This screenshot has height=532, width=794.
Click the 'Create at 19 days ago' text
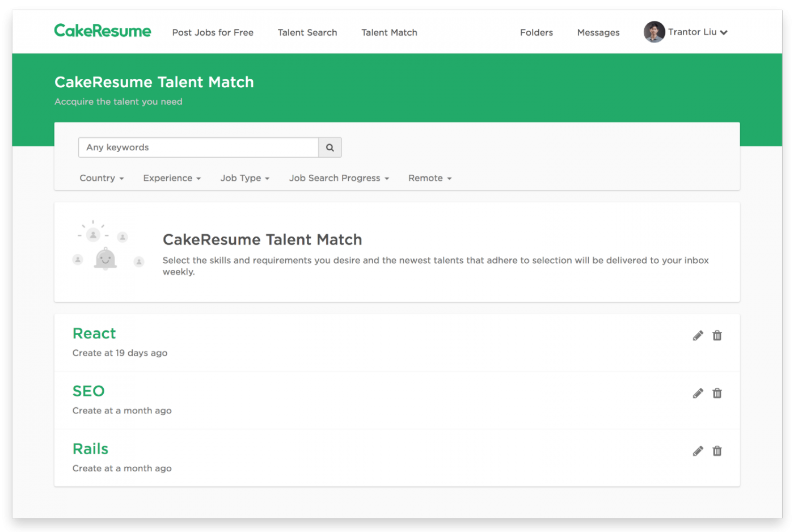point(120,353)
